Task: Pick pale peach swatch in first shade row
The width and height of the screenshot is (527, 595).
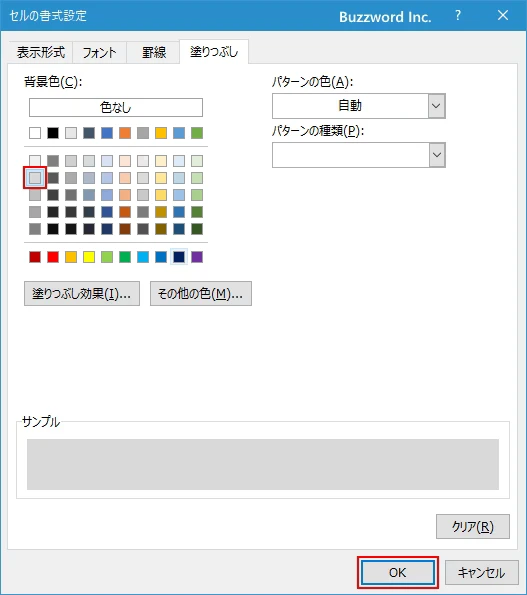Action: (125, 161)
